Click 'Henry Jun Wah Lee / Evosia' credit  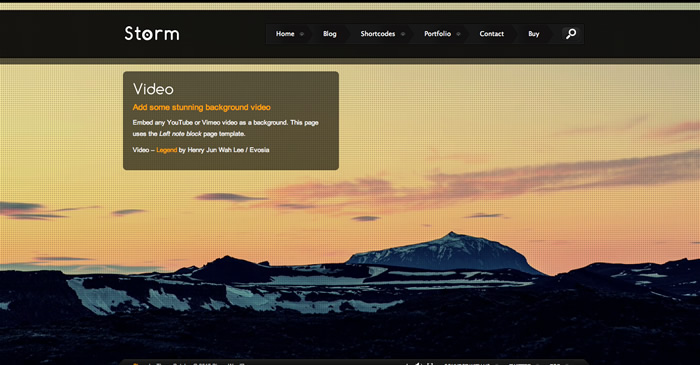pos(228,150)
